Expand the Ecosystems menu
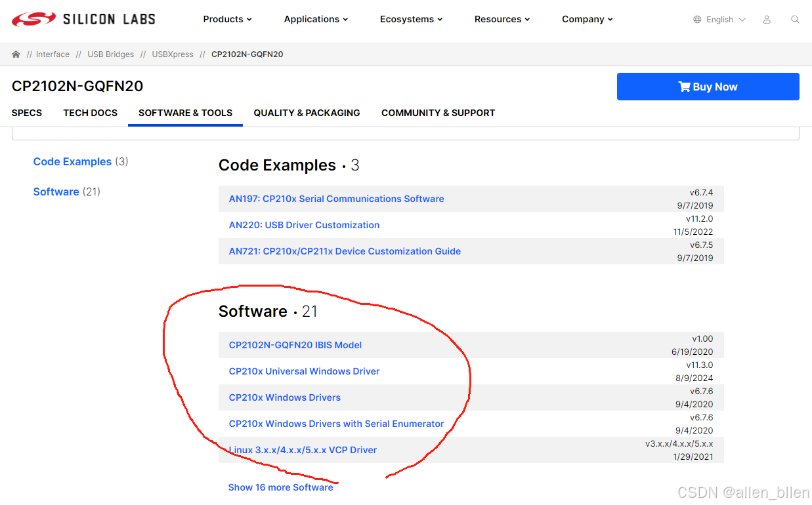Screen dimensions: 812x505 412,19
